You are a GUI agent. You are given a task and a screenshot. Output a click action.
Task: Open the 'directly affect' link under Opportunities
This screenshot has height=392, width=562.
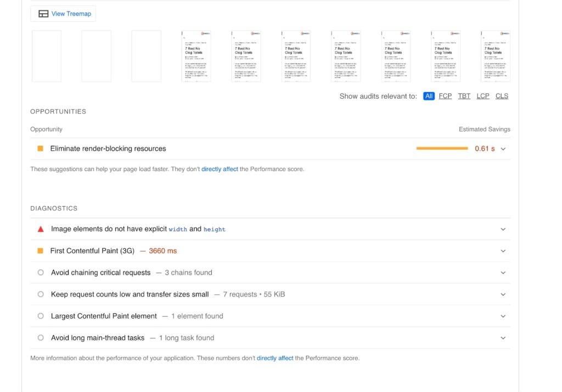[220, 169]
